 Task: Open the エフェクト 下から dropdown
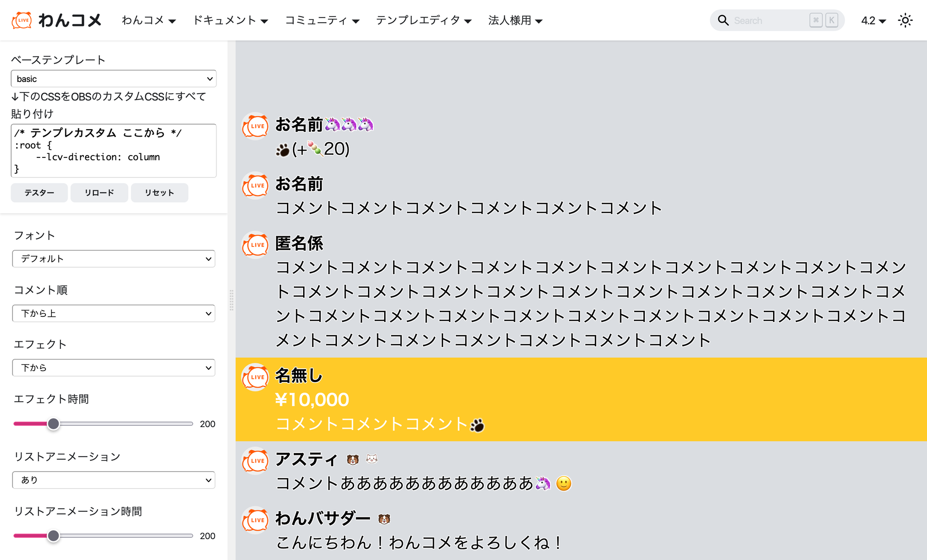pos(114,368)
